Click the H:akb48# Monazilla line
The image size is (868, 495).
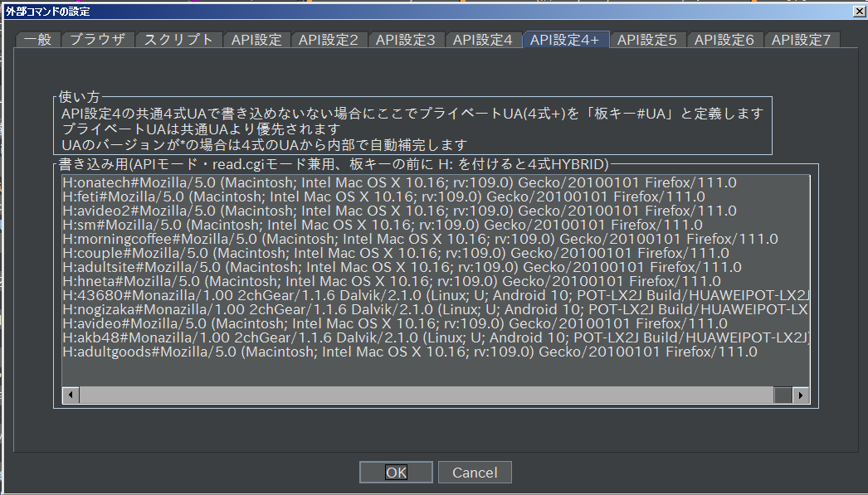pyautogui.click(x=436, y=338)
